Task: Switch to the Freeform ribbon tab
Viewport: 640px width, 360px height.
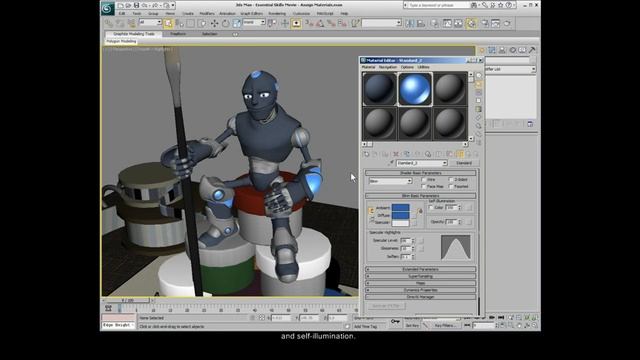Action: coord(178,34)
